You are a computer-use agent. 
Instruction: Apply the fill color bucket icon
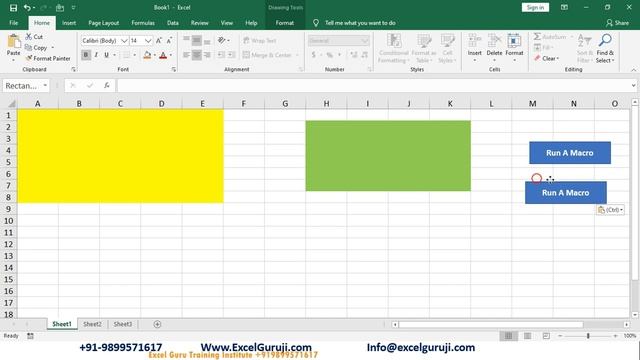(147, 55)
